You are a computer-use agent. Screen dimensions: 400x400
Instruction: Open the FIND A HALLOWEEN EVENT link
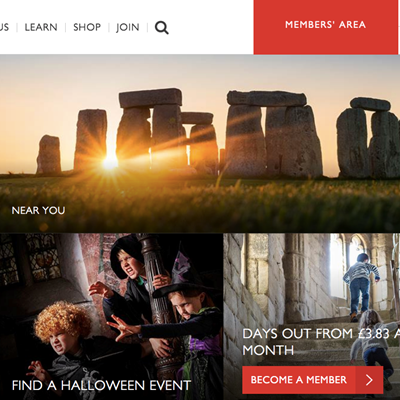coord(101,385)
